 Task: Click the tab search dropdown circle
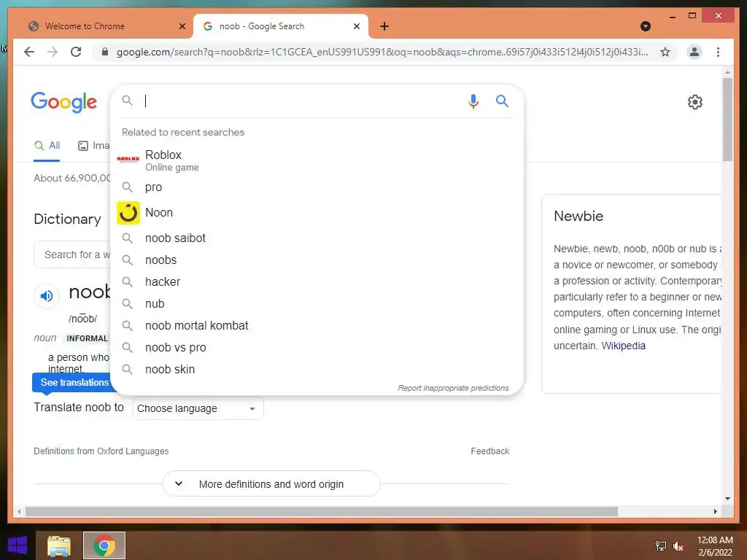pos(646,26)
